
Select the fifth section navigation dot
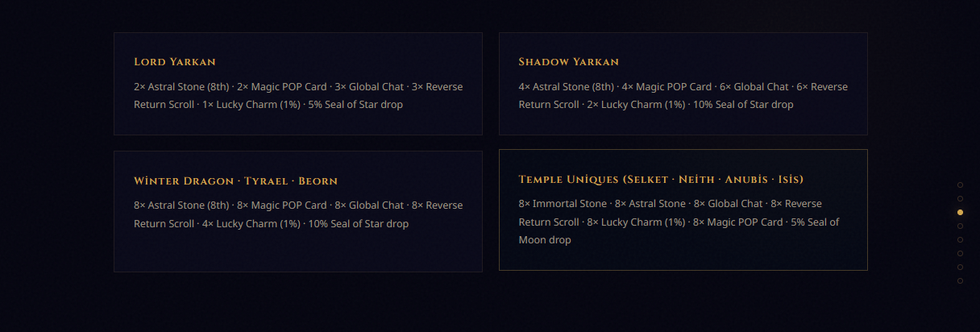tap(960, 240)
